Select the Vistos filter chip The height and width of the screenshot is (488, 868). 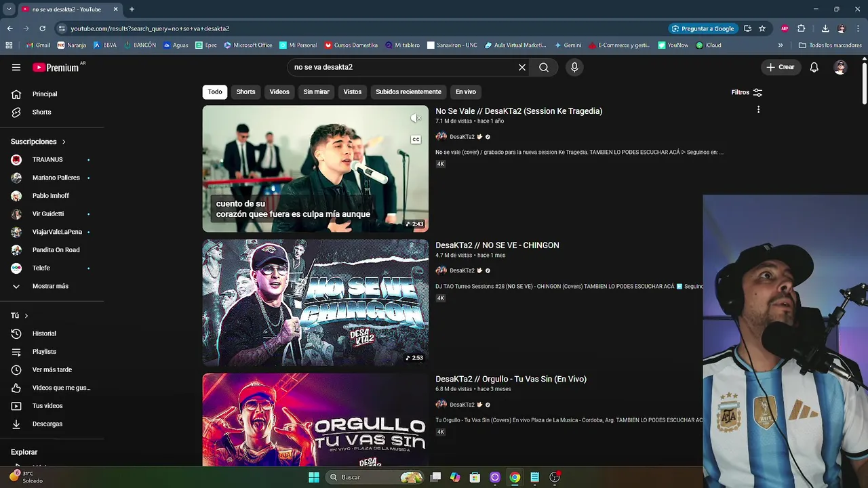point(353,92)
